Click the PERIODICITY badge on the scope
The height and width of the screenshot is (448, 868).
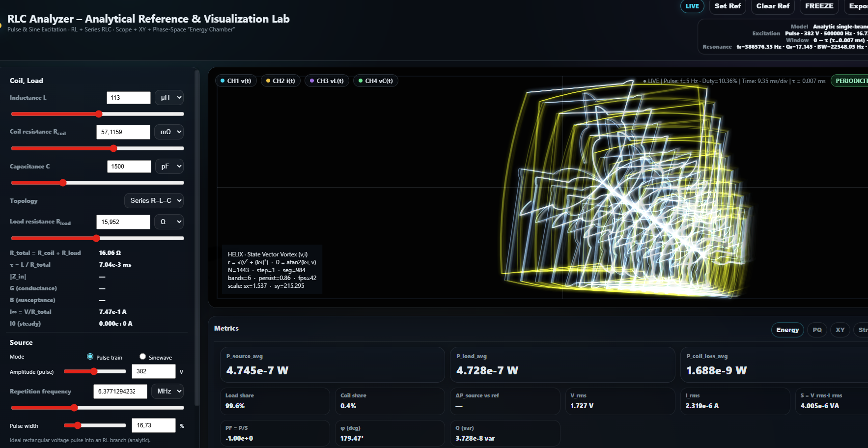851,81
